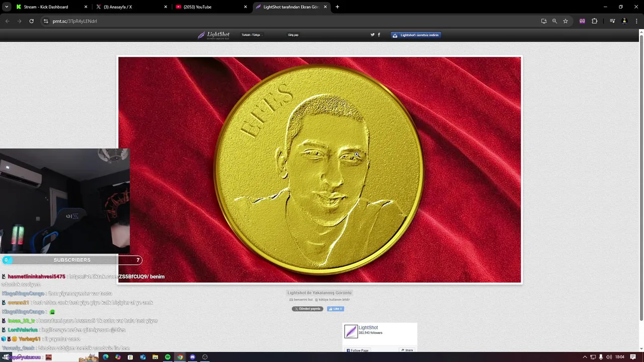Open the notifications center icon
This screenshot has width=644, height=362.
pyautogui.click(x=633, y=357)
